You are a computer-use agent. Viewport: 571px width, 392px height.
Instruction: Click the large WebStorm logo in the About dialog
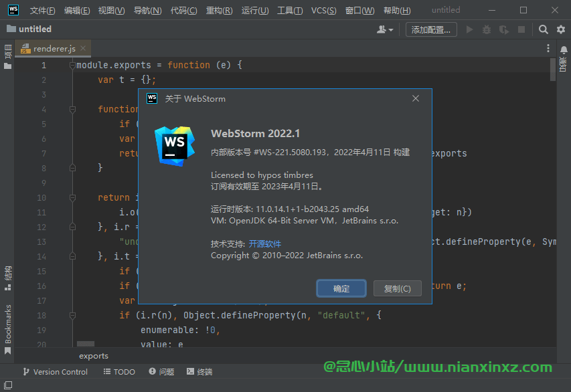coord(175,146)
